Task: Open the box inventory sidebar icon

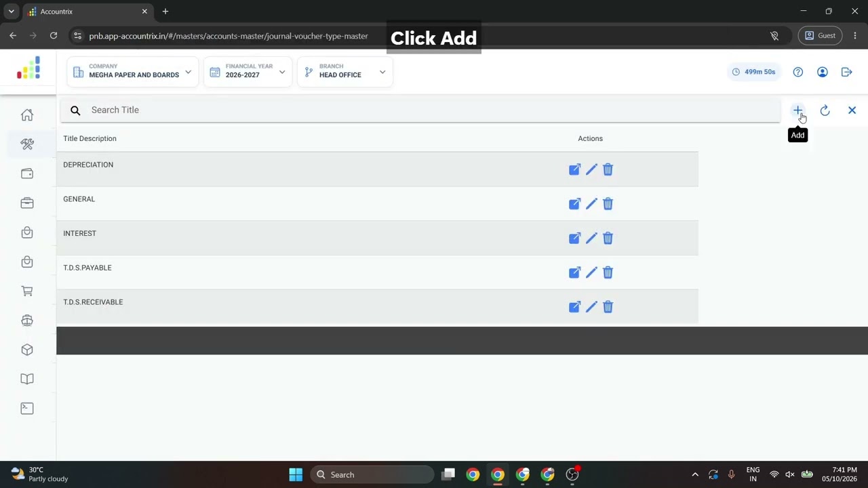Action: tap(27, 350)
